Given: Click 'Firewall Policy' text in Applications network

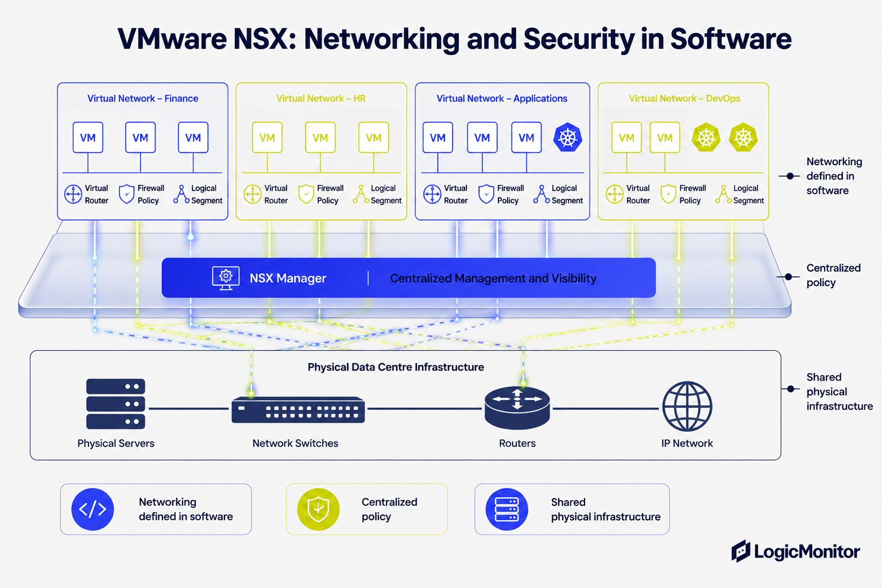Looking at the screenshot, I should pyautogui.click(x=510, y=194).
